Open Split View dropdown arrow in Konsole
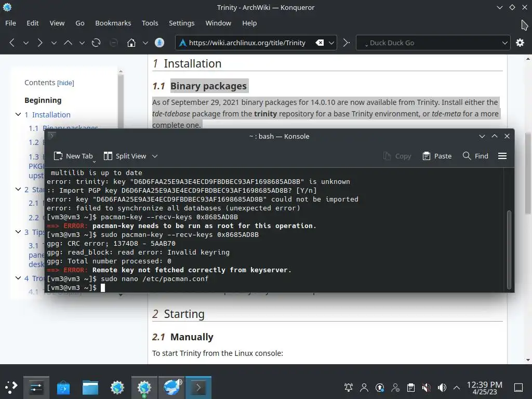The image size is (532, 399). pyautogui.click(x=155, y=156)
